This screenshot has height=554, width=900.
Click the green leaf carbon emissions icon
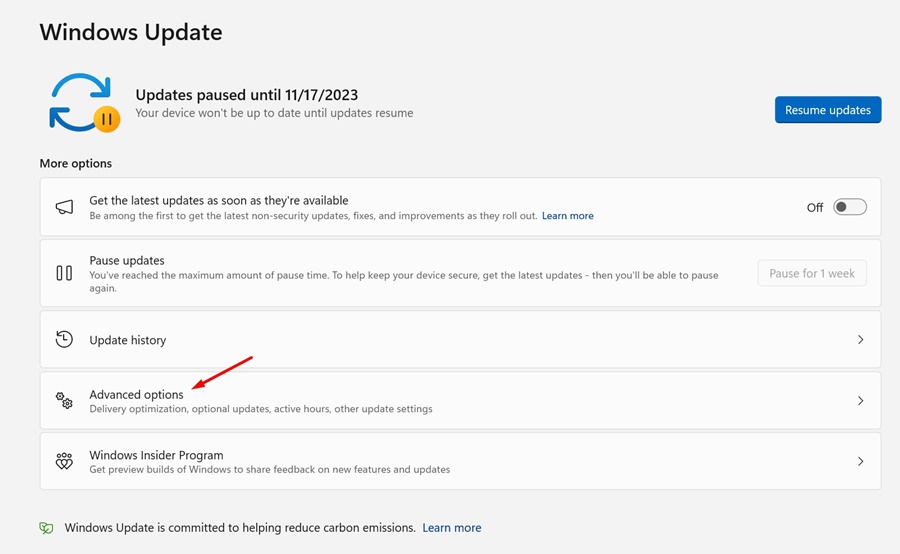(x=46, y=528)
